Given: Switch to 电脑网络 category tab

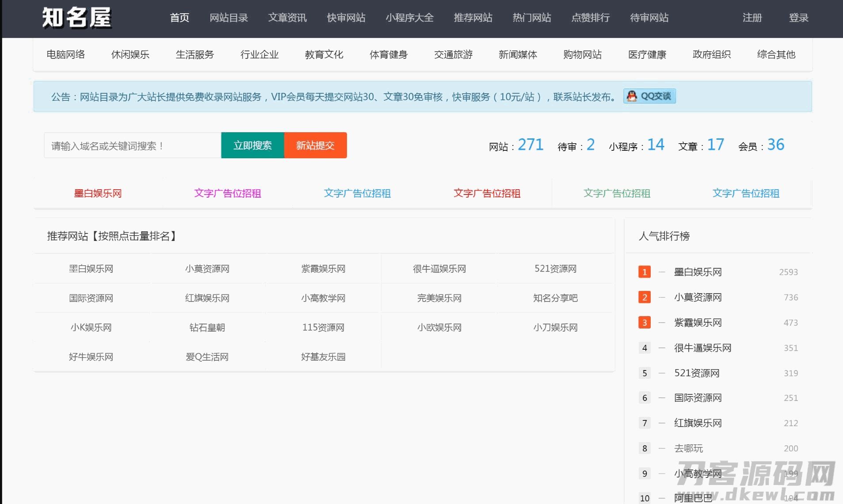Looking at the screenshot, I should coord(65,54).
